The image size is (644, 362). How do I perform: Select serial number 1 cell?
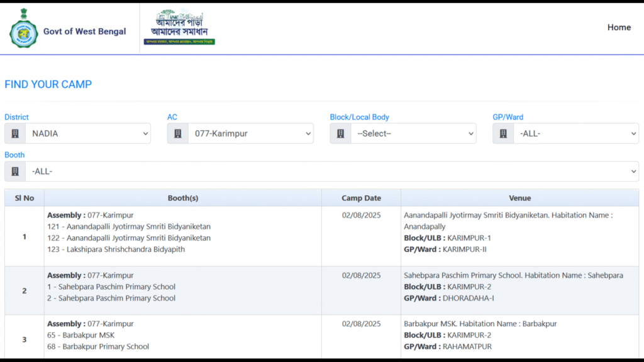point(25,236)
